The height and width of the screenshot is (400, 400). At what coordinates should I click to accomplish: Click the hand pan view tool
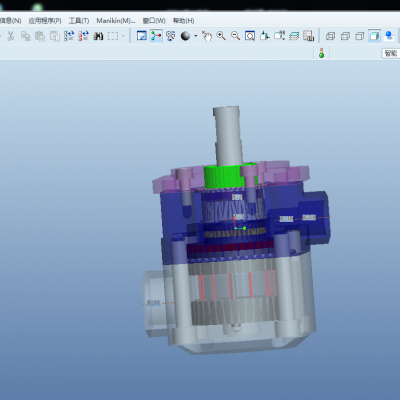click(x=207, y=36)
